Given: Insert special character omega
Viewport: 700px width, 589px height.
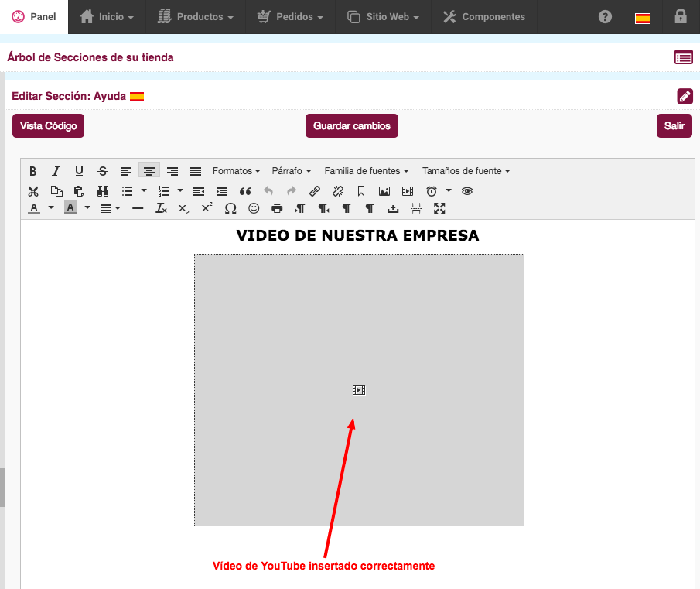Looking at the screenshot, I should [230, 208].
